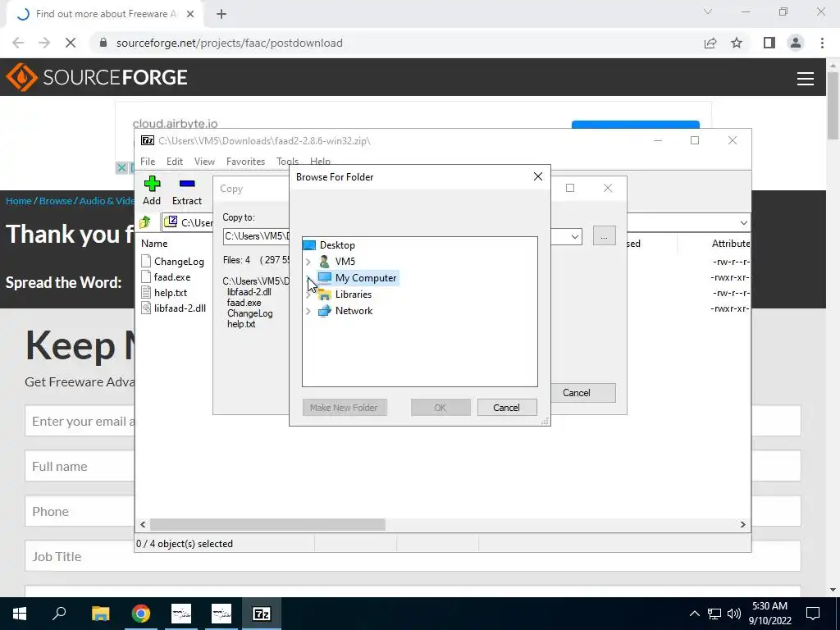Viewport: 840px width, 630px height.
Task: Open the notification center icon
Action: tap(813, 614)
